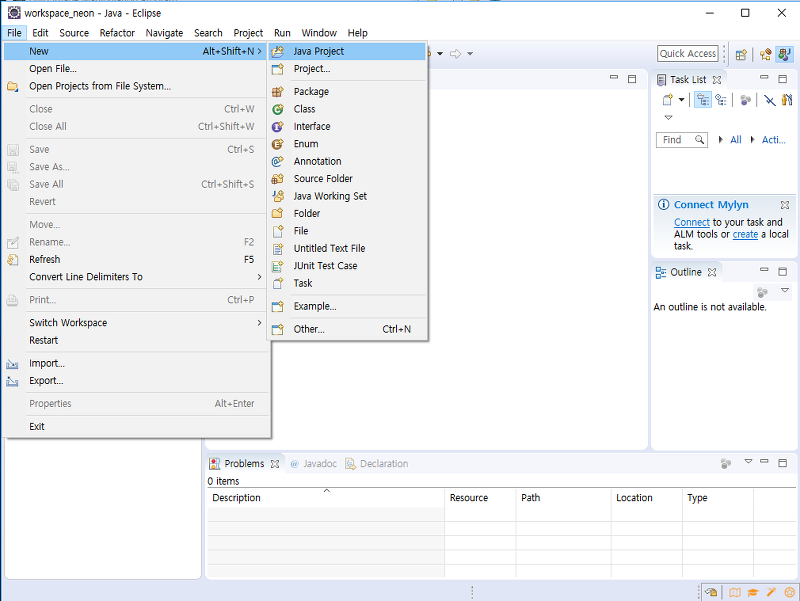Viewport: 800px width, 601px height.
Task: Click the Overview map icon in status bar
Action: tap(735, 592)
